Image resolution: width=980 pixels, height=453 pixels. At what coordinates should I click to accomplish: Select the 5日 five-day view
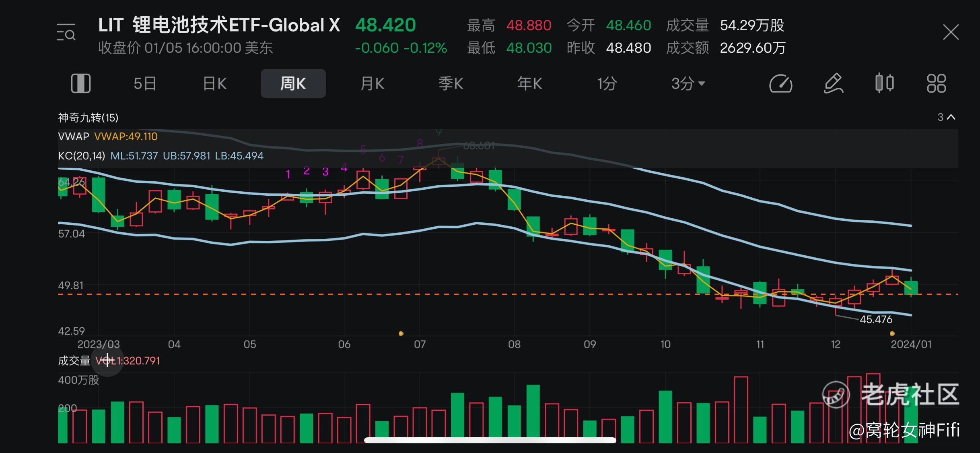click(x=144, y=84)
